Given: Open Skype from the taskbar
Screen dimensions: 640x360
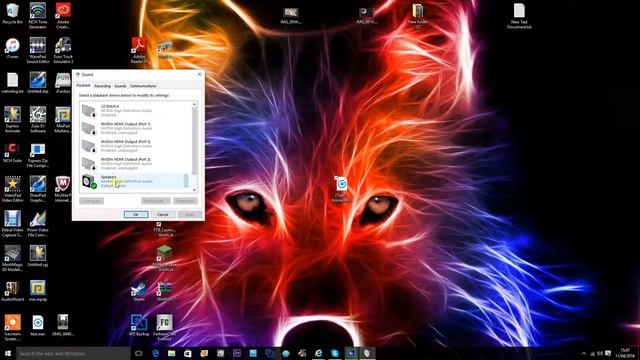Looking at the screenshot, I should [335, 353].
